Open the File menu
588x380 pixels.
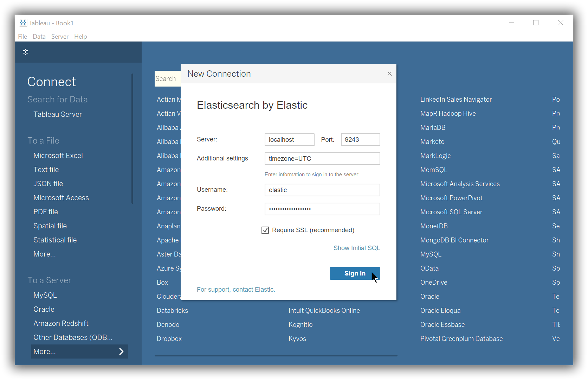(x=22, y=36)
